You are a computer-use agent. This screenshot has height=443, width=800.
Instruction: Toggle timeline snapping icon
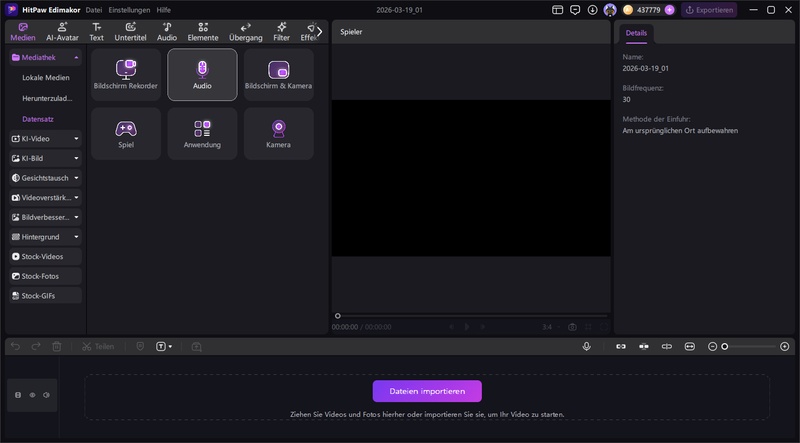point(644,347)
